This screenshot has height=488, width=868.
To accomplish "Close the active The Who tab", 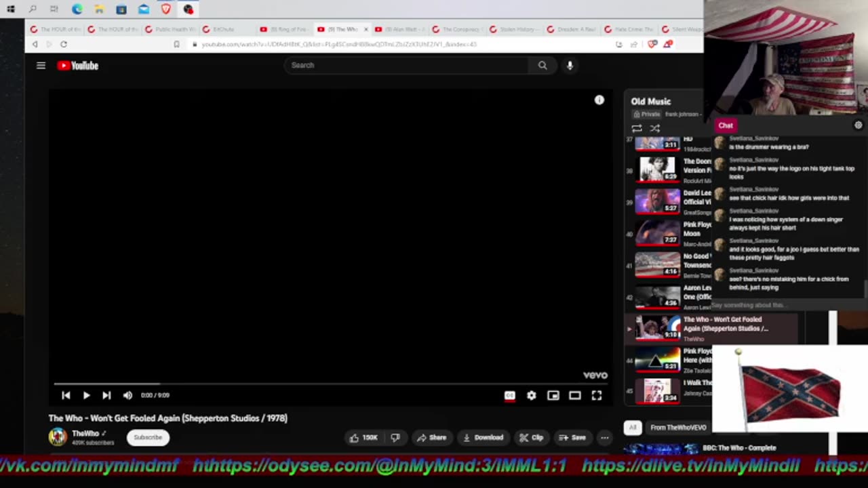I will pos(366,29).
